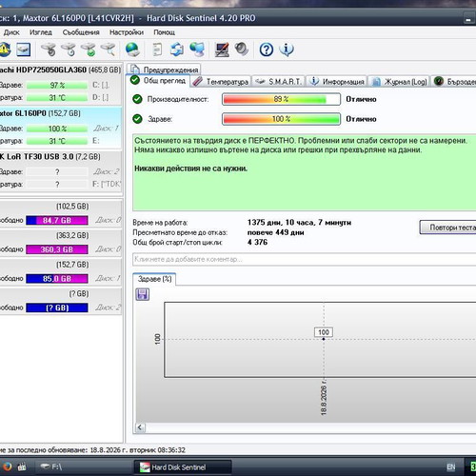Open the Помощ menu
Screen dimensions: 476x476
[x=164, y=32]
